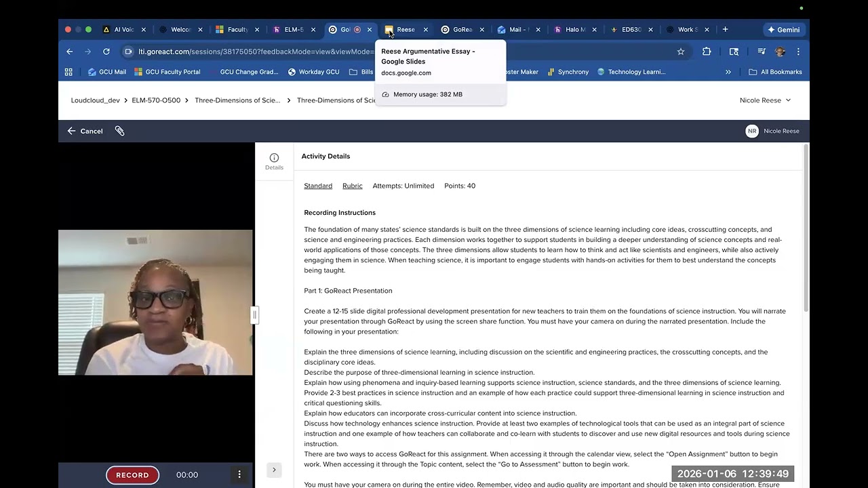
Task: Close the AI Voice tab
Action: coord(143,30)
